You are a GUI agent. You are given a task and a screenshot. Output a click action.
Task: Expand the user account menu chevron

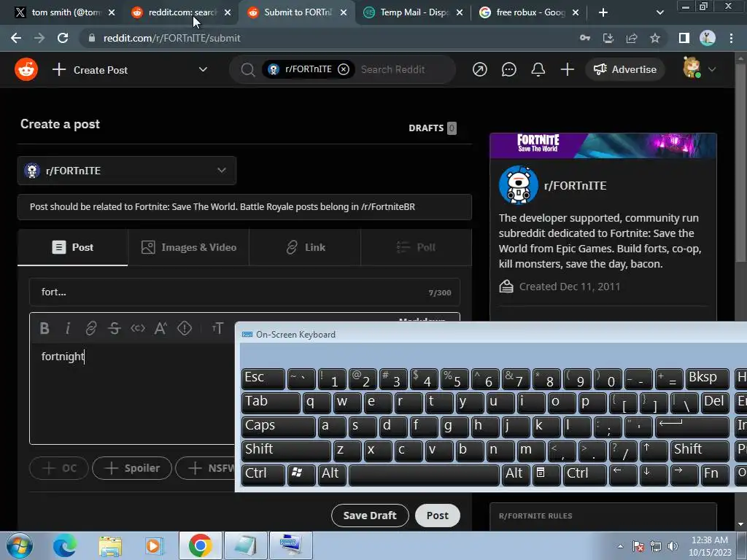coord(712,69)
